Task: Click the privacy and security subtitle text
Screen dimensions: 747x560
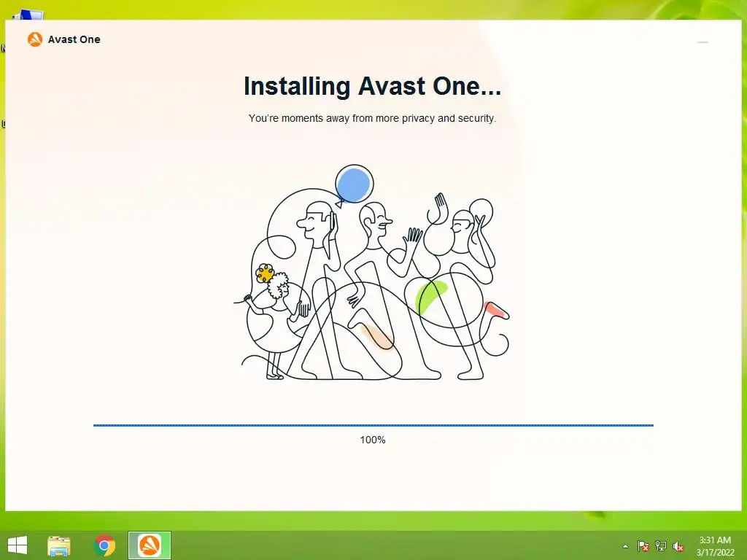Action: click(372, 118)
